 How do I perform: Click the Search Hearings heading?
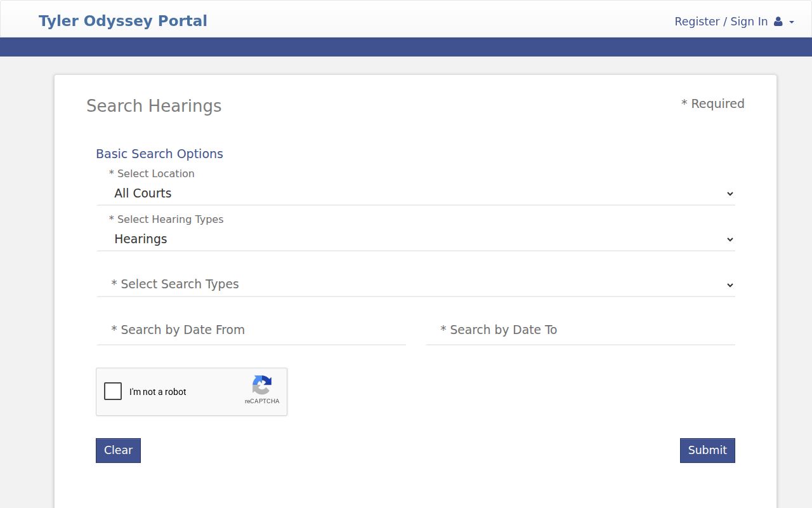[x=154, y=106]
